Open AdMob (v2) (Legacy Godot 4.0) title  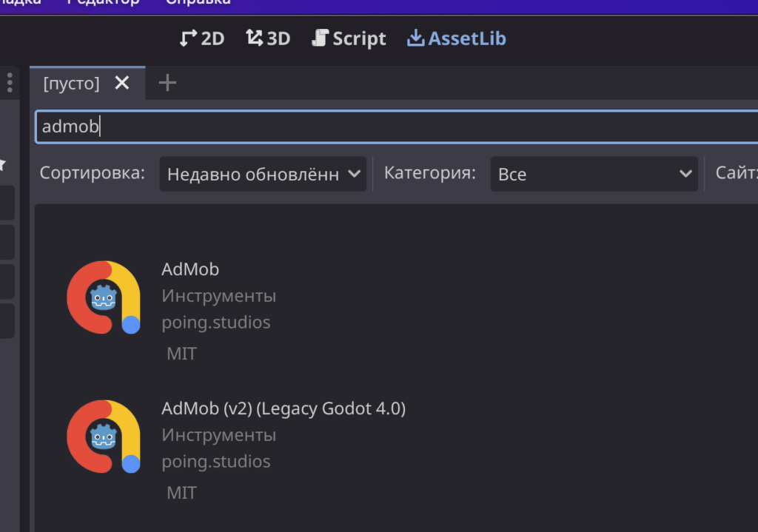pos(284,408)
